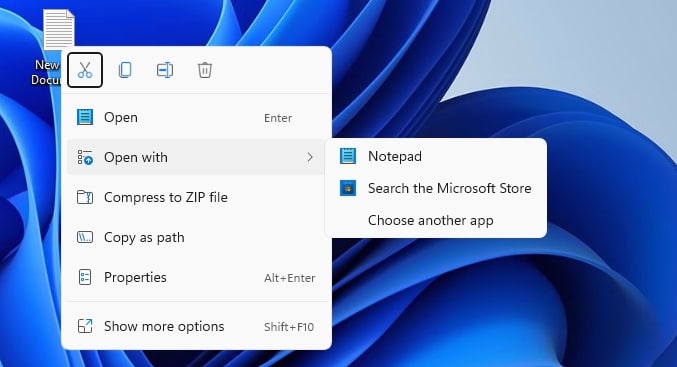Image resolution: width=677 pixels, height=367 pixels.
Task: Choose Copy as path
Action: [x=196, y=237]
